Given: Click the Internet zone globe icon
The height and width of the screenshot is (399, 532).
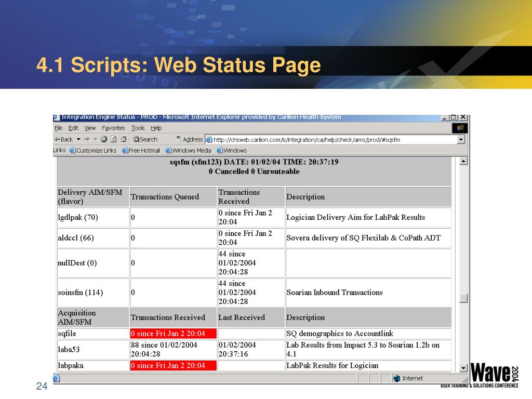Looking at the screenshot, I should [396, 378].
